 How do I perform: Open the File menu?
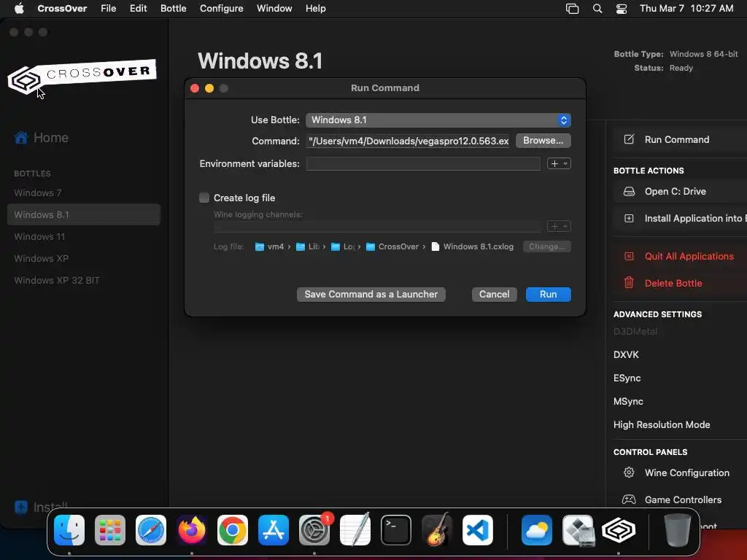point(108,8)
